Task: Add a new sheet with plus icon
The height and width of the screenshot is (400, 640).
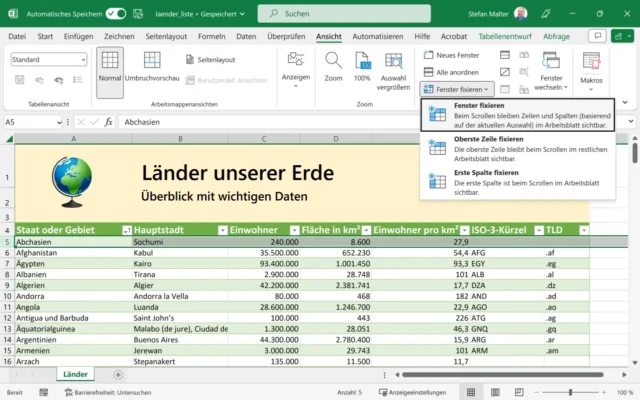Action: pyautogui.click(x=118, y=374)
